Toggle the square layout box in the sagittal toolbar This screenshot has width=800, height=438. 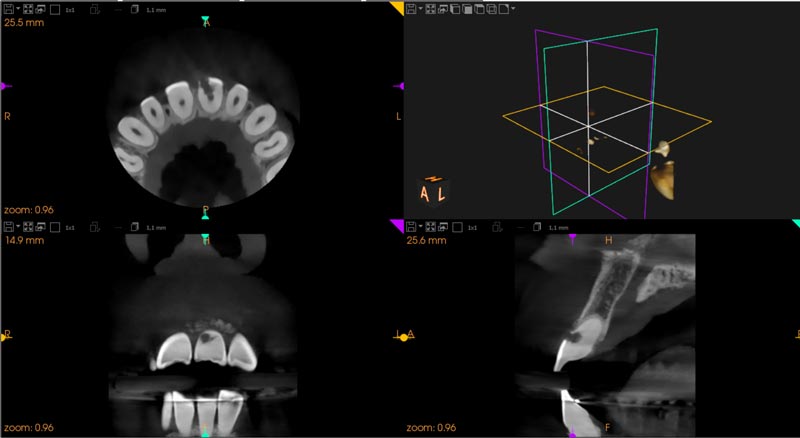[x=456, y=228]
